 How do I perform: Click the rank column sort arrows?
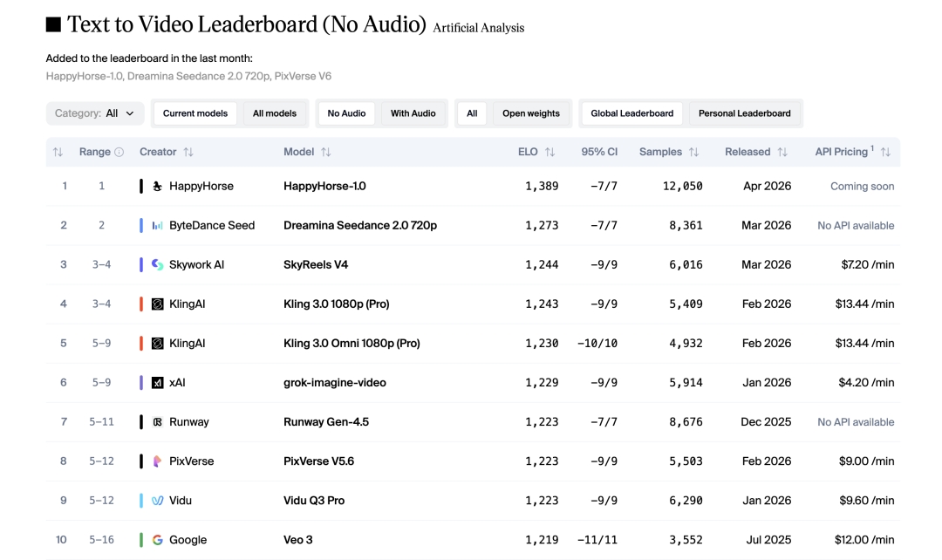pos(58,152)
